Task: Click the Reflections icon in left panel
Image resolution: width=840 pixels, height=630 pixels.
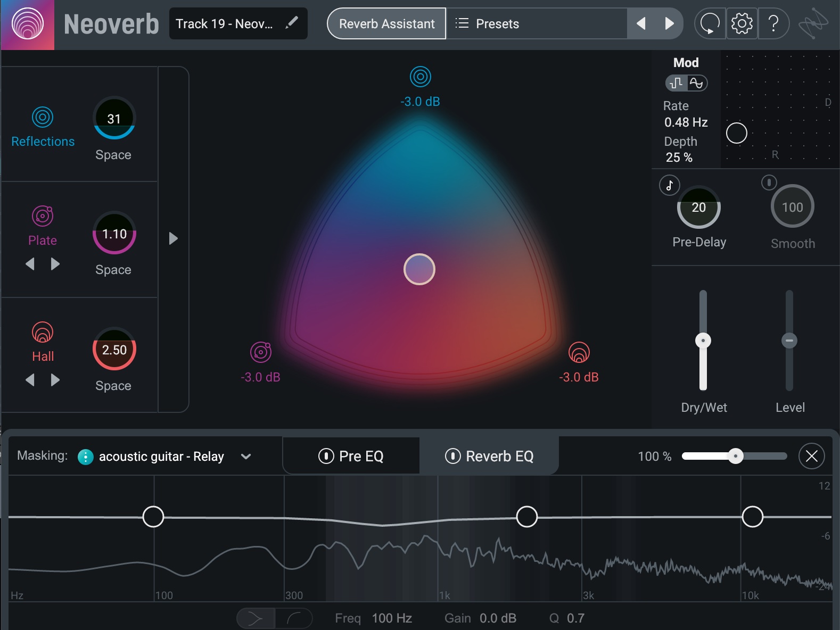Action: click(x=43, y=117)
